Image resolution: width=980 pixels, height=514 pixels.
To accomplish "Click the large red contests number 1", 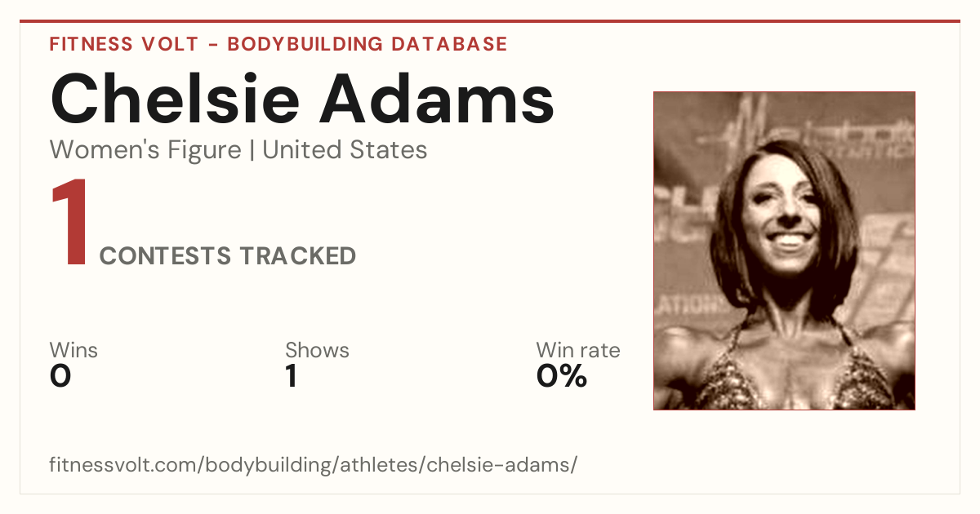I will click(x=70, y=224).
